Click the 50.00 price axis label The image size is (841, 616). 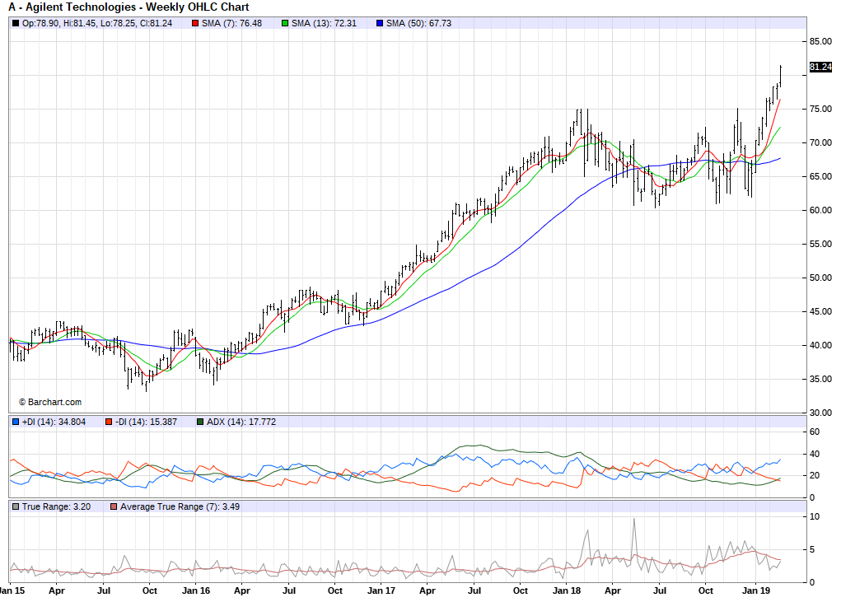pos(820,278)
